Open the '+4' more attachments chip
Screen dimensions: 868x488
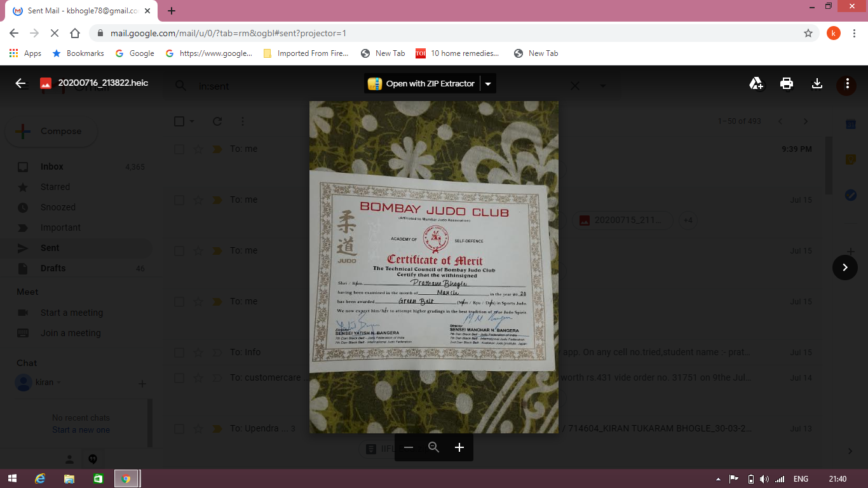click(687, 220)
